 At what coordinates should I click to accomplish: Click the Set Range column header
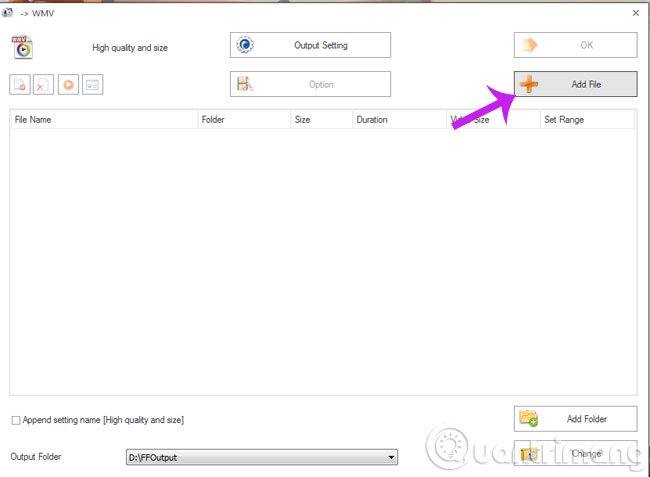587,119
